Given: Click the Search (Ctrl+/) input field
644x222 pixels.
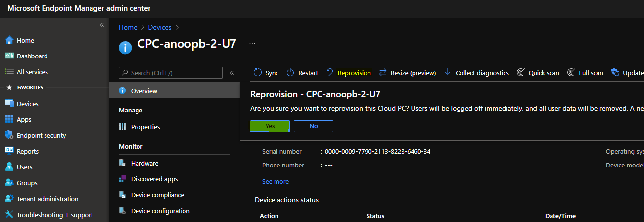Looking at the screenshot, I should [171, 73].
